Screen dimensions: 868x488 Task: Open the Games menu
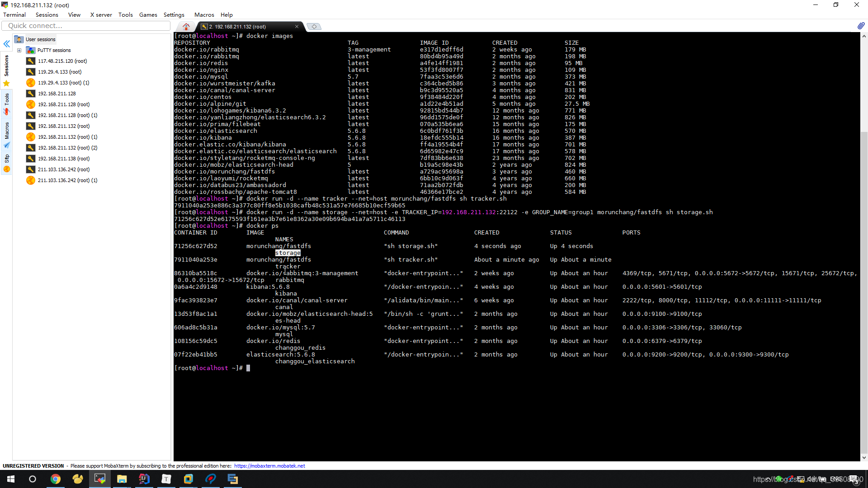click(148, 14)
